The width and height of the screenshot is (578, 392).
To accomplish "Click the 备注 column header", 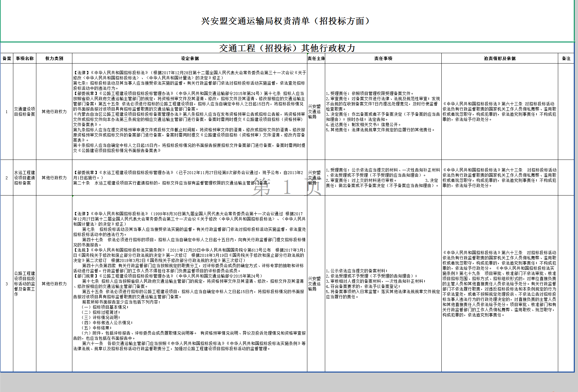I will pos(566,58).
